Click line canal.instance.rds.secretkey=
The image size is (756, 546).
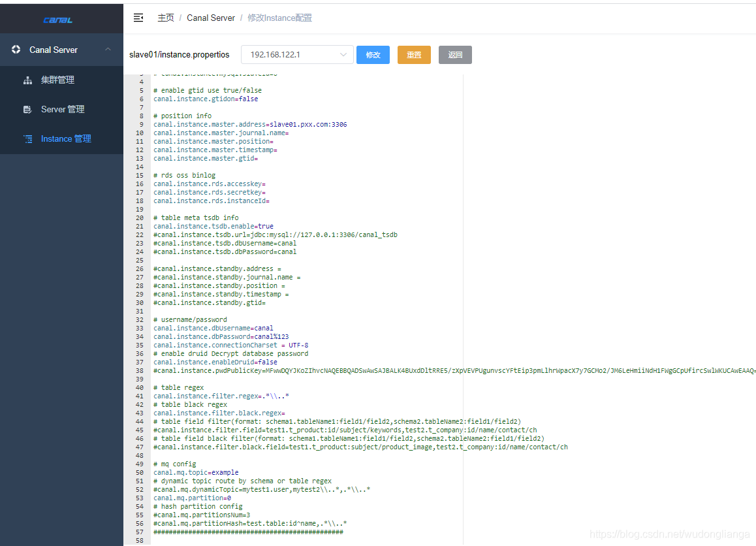(210, 193)
